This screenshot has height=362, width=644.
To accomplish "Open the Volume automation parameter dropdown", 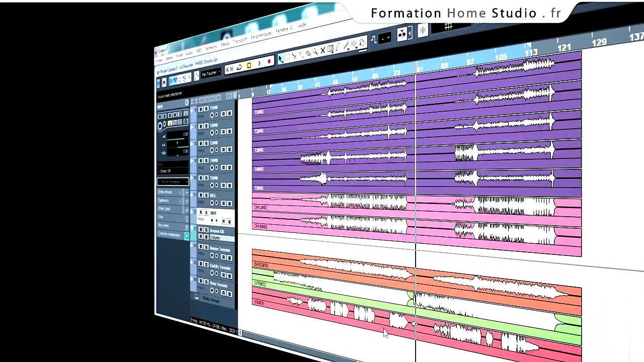I will pos(221,238).
